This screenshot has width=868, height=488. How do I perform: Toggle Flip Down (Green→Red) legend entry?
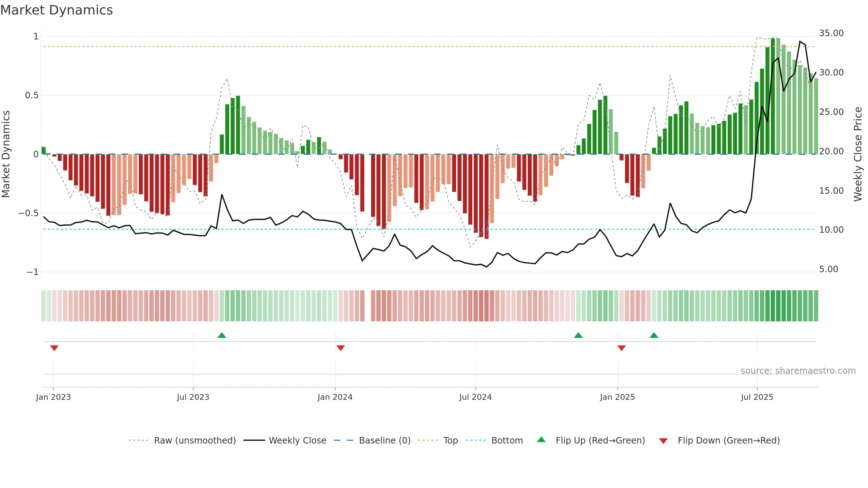(x=719, y=440)
